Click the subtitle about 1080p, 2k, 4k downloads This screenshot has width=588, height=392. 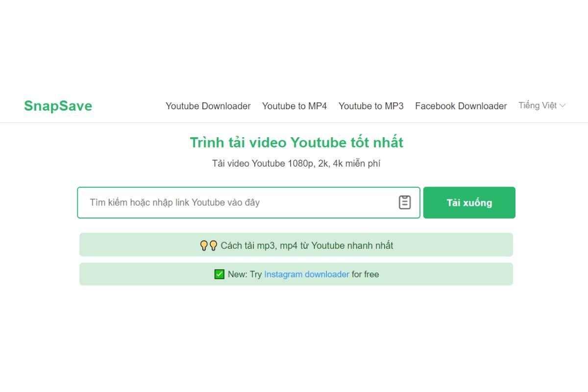(x=296, y=163)
